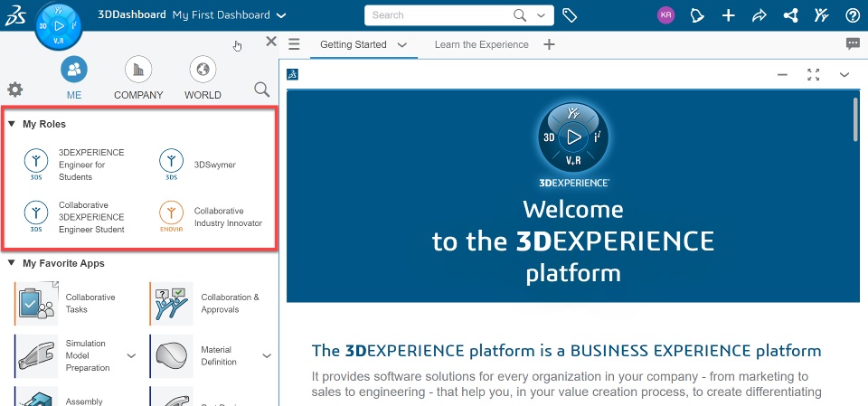Image resolution: width=868 pixels, height=406 pixels.
Task: Open the chat comments icon
Action: click(853, 43)
